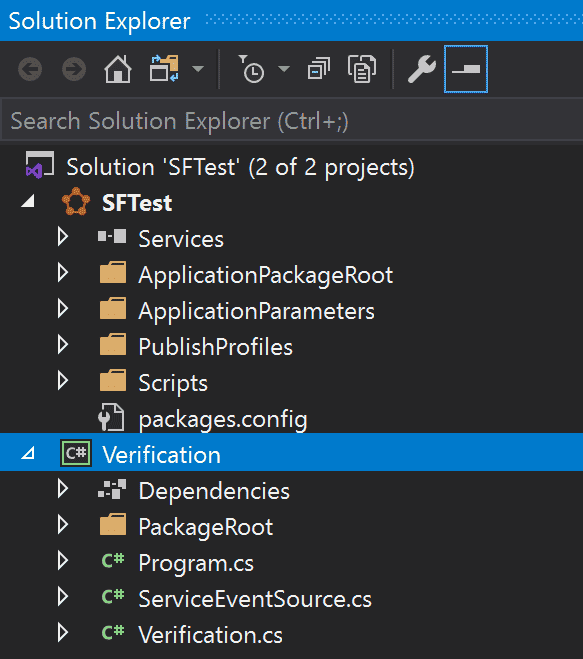Select Program.cs in the Verification project
Viewport: 583px width, 659px height.
[196, 563]
